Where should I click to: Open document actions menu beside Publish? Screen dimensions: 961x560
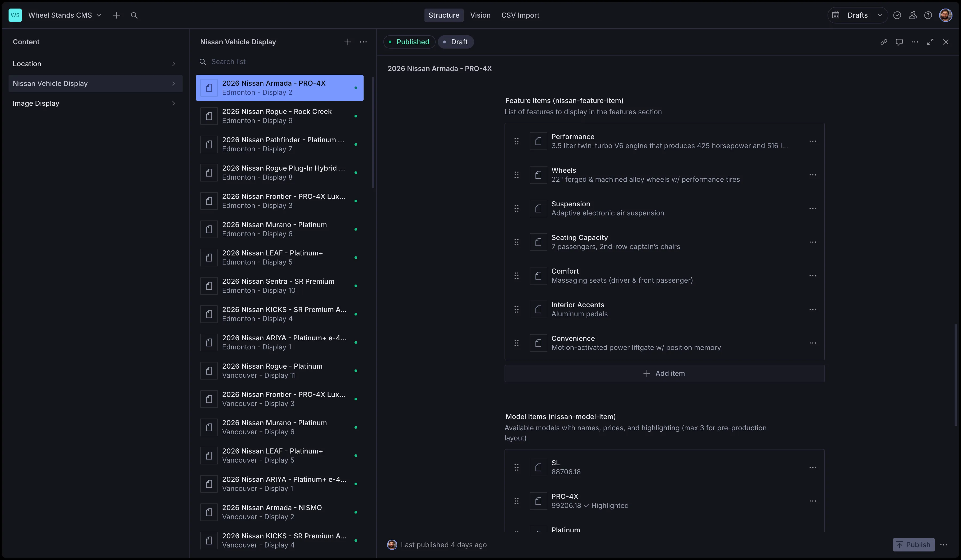pyautogui.click(x=943, y=545)
